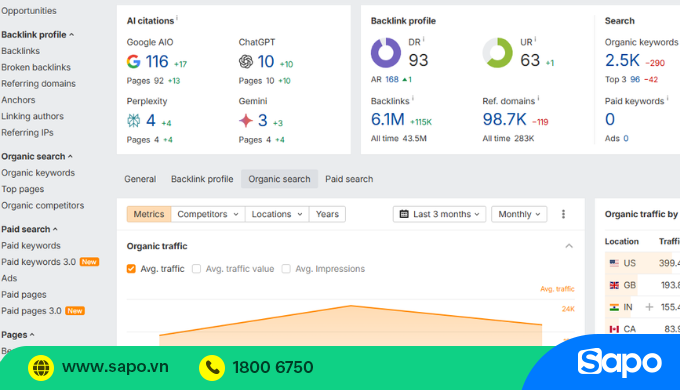Click the calendar icon in date range

pyautogui.click(x=404, y=214)
